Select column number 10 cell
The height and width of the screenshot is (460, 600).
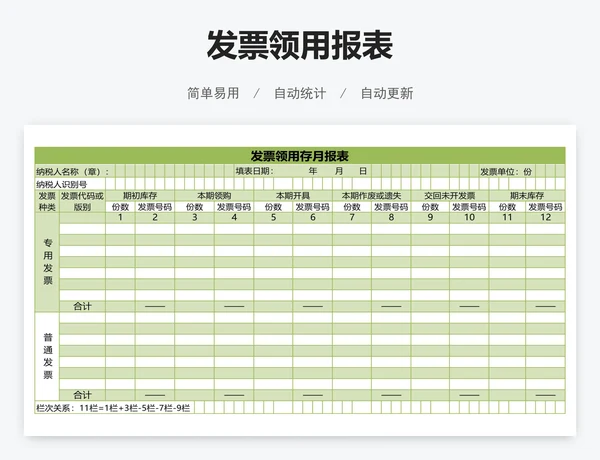(469, 218)
